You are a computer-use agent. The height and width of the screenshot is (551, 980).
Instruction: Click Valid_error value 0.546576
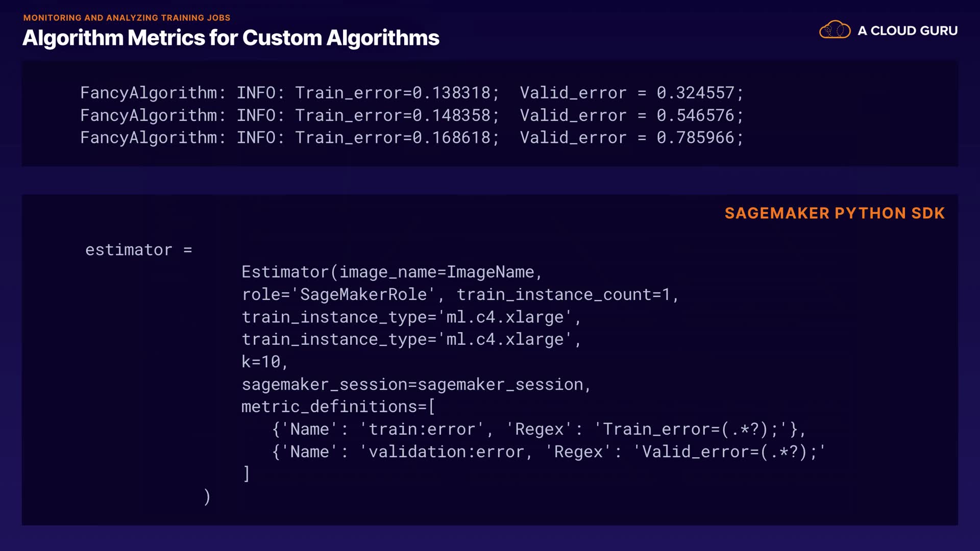click(695, 115)
